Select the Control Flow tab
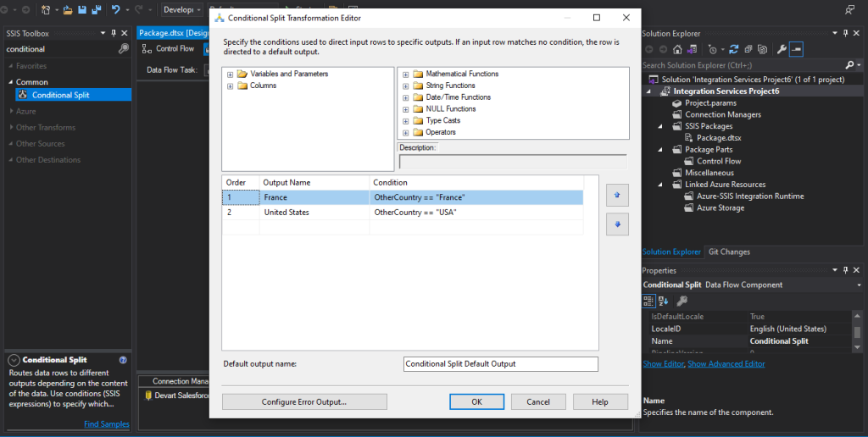Screen dimensions: 868x437 coord(169,48)
